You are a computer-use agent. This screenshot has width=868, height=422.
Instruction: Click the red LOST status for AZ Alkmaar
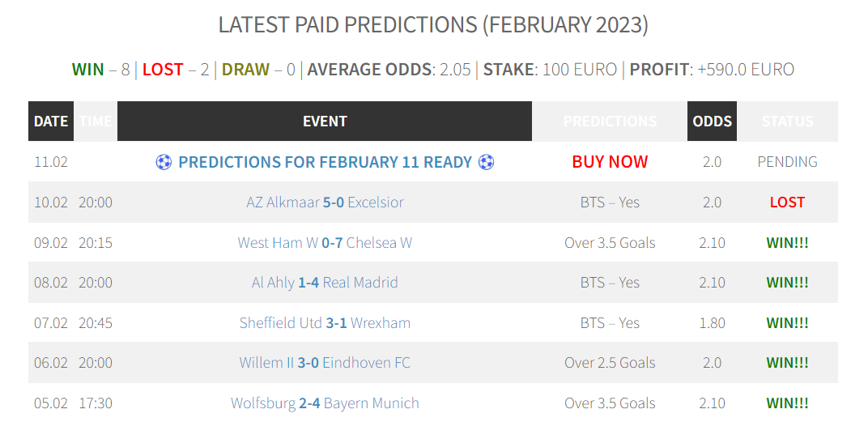coord(787,202)
